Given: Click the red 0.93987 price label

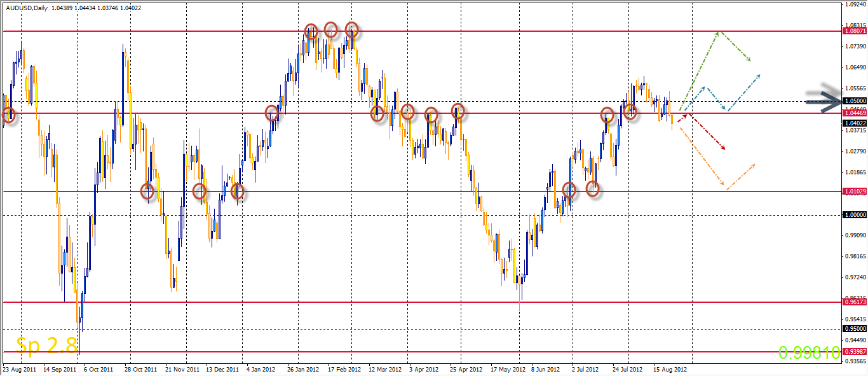Looking at the screenshot, I should 853,352.
